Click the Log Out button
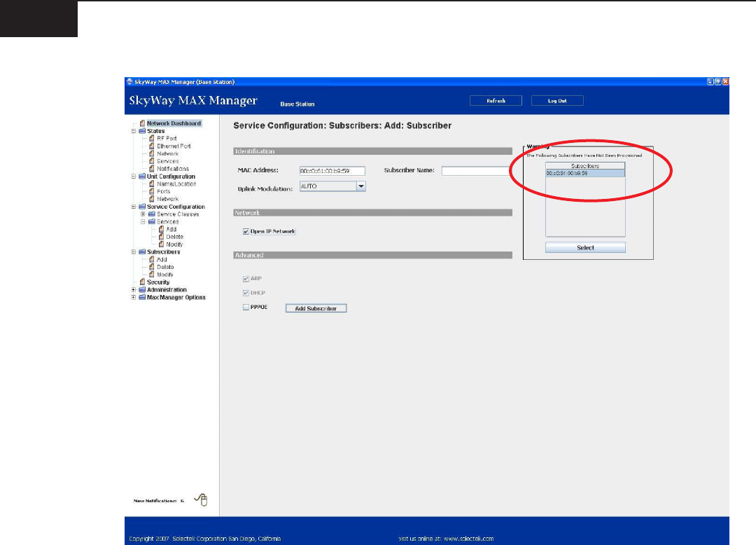This screenshot has height=545, width=756. (557, 101)
